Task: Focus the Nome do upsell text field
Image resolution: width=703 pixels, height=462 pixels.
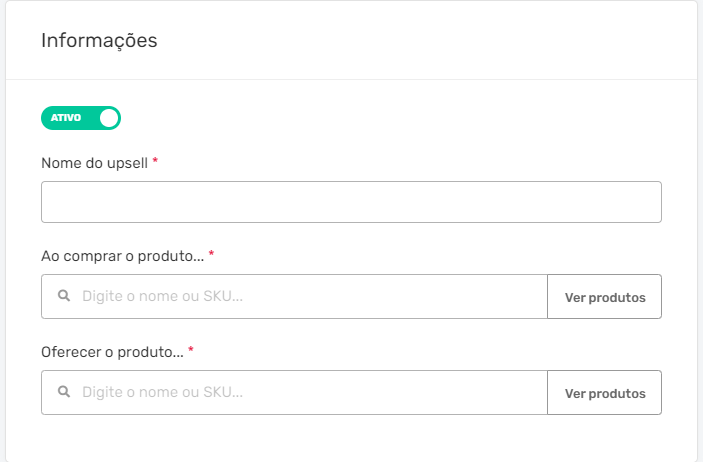Action: tap(351, 202)
